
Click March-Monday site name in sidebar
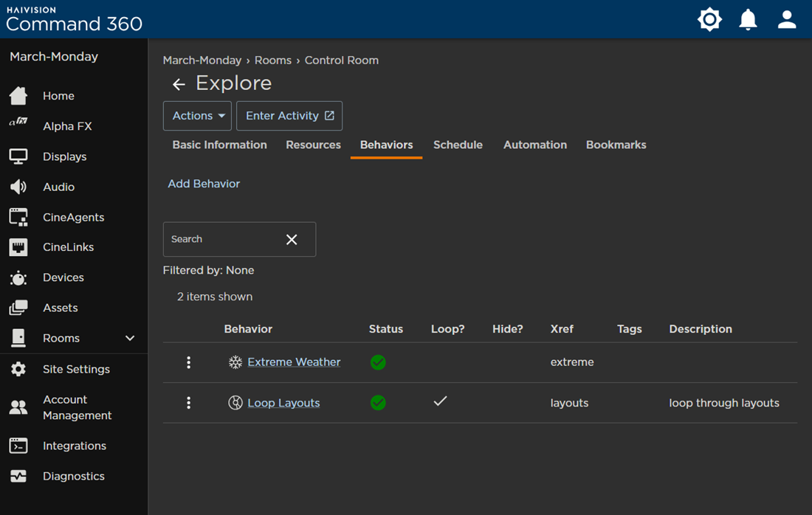click(54, 56)
